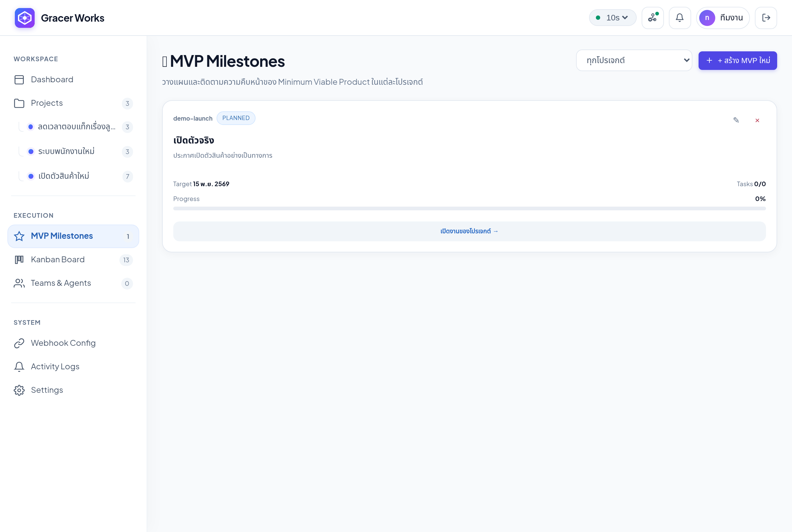Click the user avatar ทีมงาน
792x532 pixels.
point(723,18)
